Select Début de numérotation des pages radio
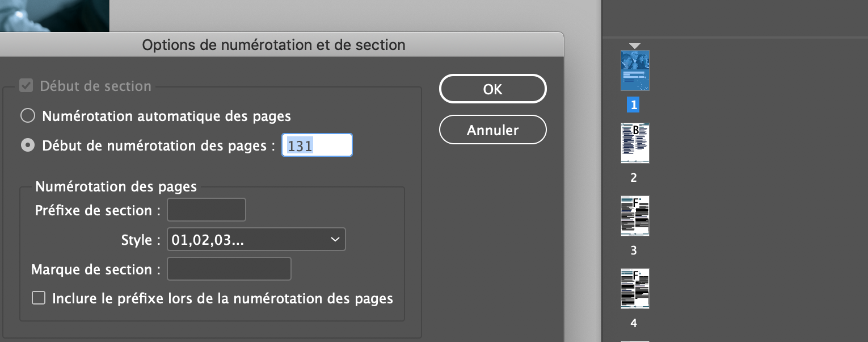The image size is (868, 342). click(x=27, y=145)
